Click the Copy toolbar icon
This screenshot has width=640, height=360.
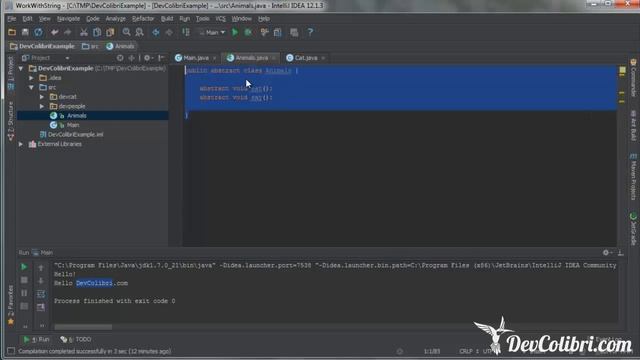click(97, 32)
